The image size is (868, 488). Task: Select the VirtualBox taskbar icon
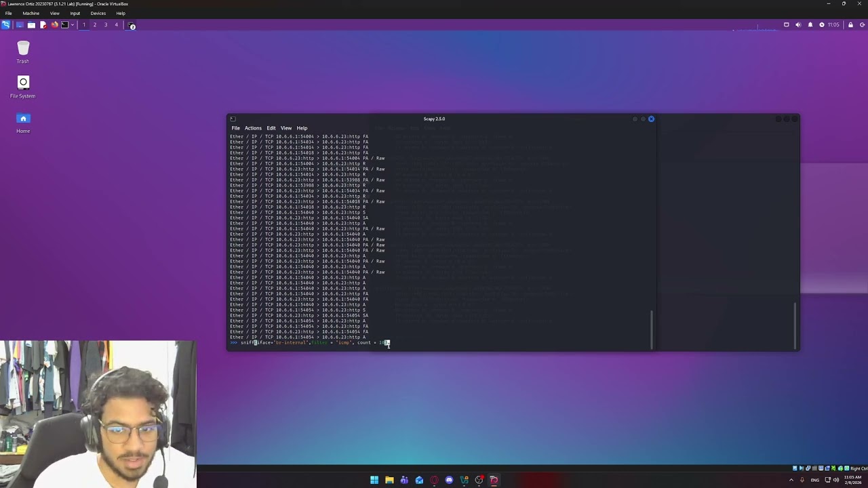click(494, 480)
